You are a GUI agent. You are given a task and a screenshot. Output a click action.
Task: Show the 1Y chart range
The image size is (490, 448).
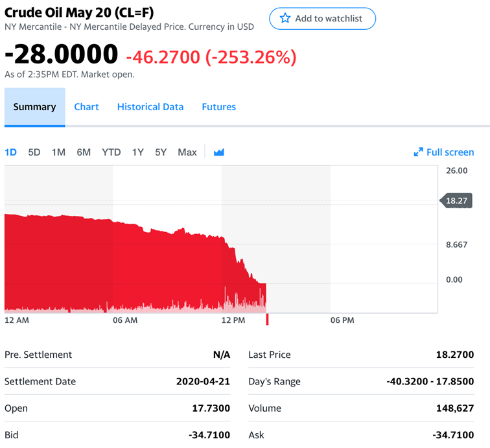[x=137, y=152]
